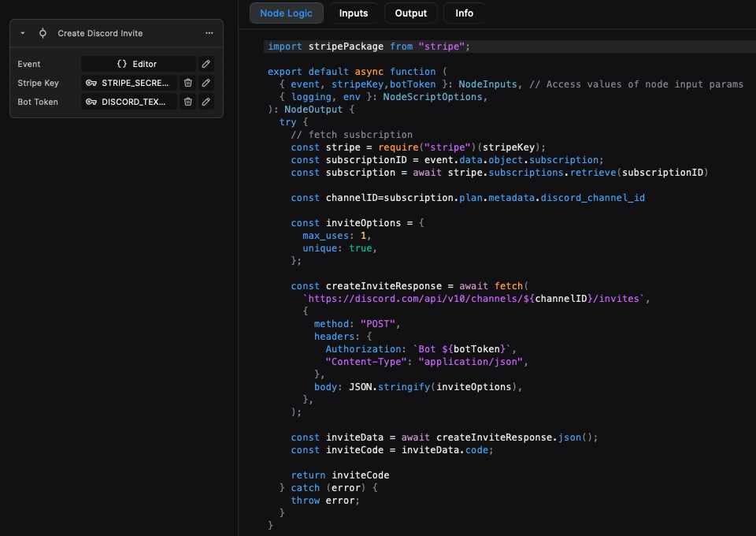Edit the Stripe Key with pencil icon
The image size is (756, 536).
[206, 83]
